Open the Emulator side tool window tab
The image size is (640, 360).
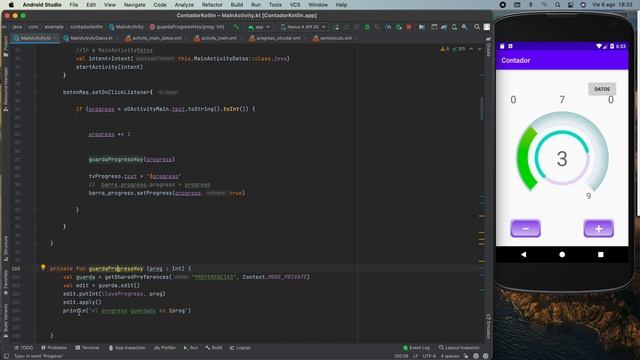pos(488,326)
